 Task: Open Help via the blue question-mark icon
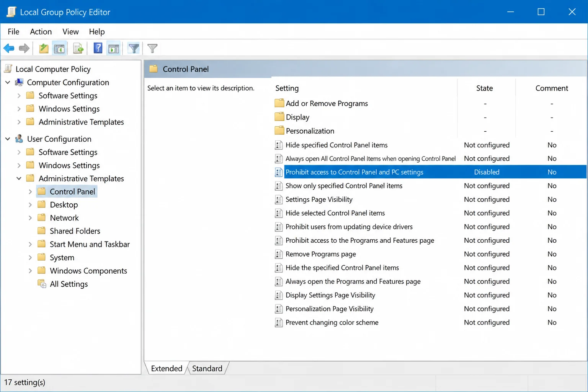click(x=98, y=48)
